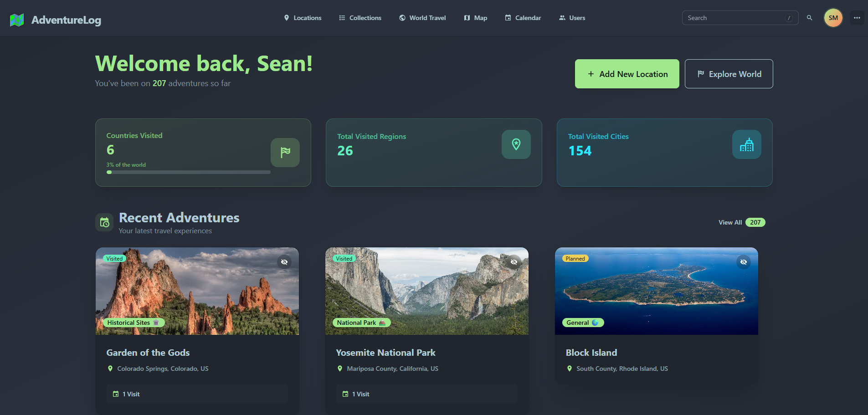
Task: Toggle visibility eye on Garden of the Gods
Action: [284, 262]
